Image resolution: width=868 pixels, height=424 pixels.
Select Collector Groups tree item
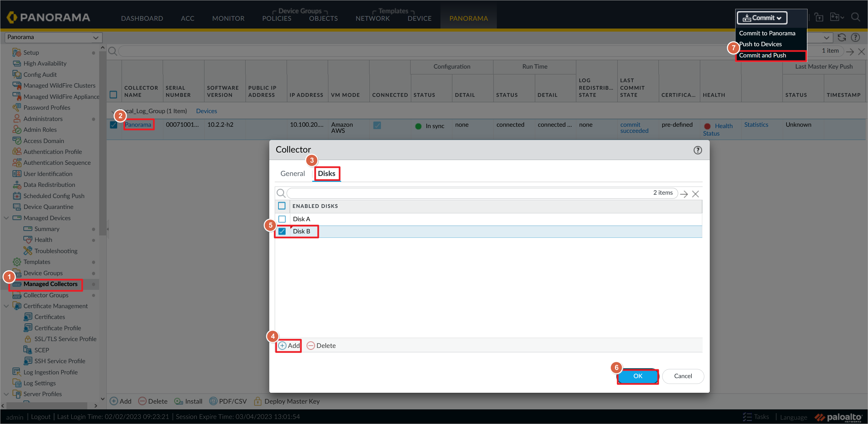[46, 295]
